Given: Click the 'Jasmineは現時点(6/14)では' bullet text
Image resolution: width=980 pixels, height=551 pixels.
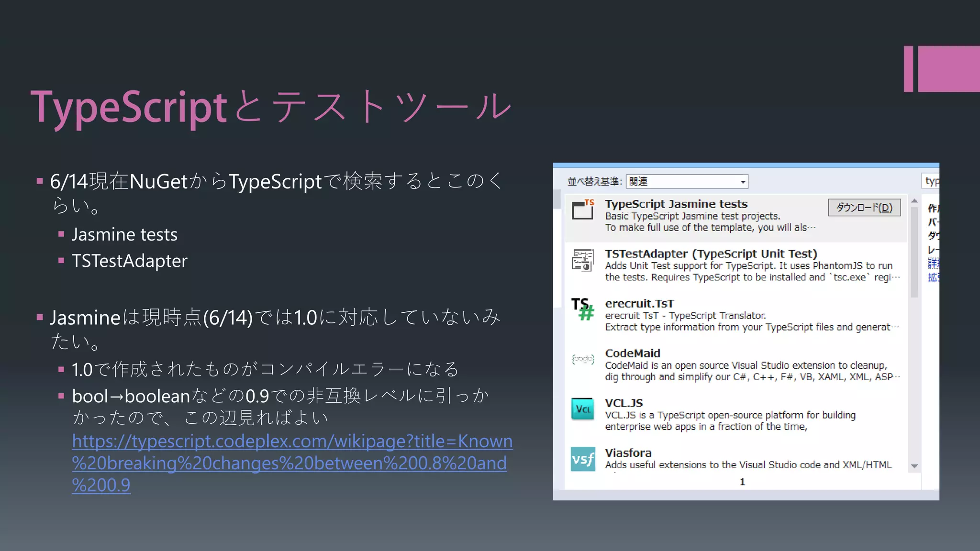Looking at the screenshot, I should coord(275,329).
